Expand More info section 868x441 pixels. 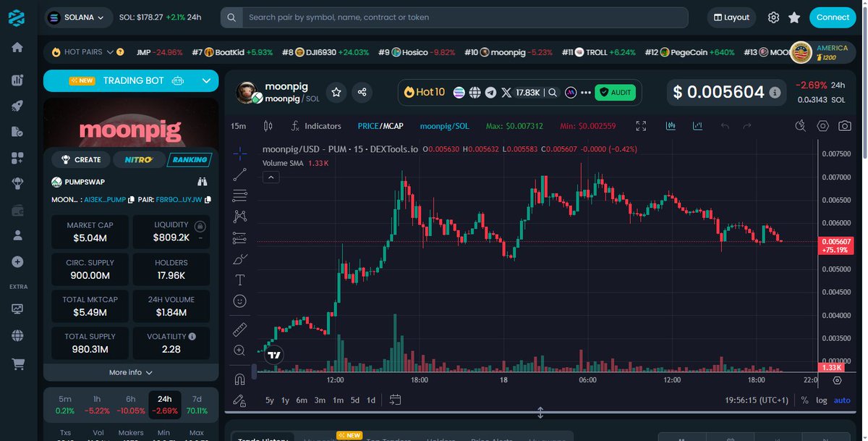tap(131, 372)
